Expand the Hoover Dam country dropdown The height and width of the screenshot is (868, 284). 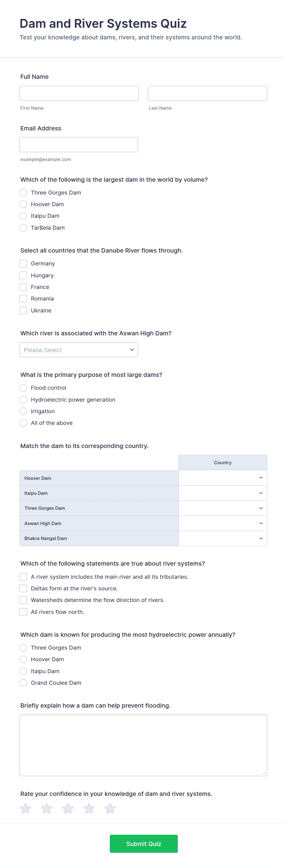tap(223, 478)
